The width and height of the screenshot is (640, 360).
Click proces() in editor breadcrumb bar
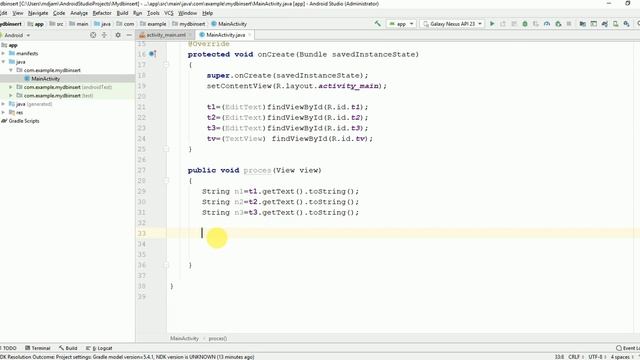click(218, 338)
